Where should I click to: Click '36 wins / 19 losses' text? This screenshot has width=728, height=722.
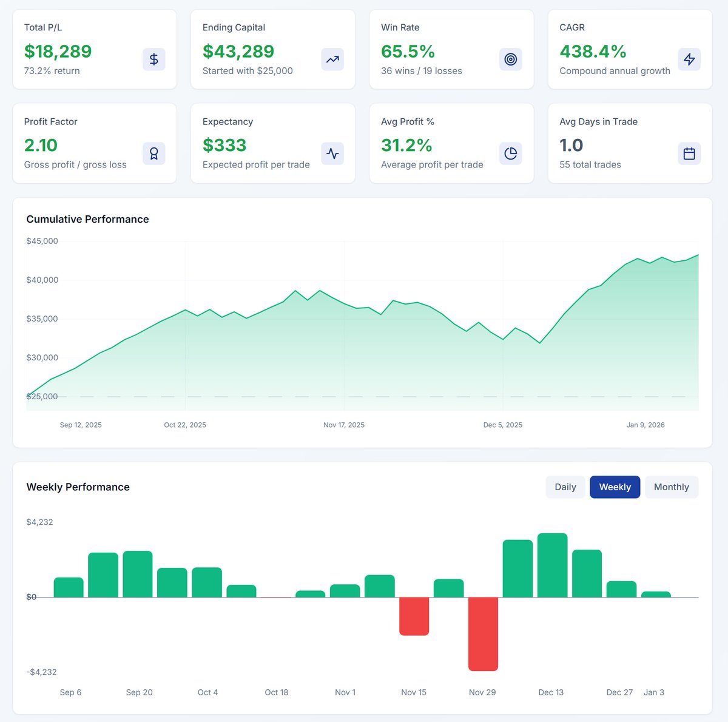(422, 71)
